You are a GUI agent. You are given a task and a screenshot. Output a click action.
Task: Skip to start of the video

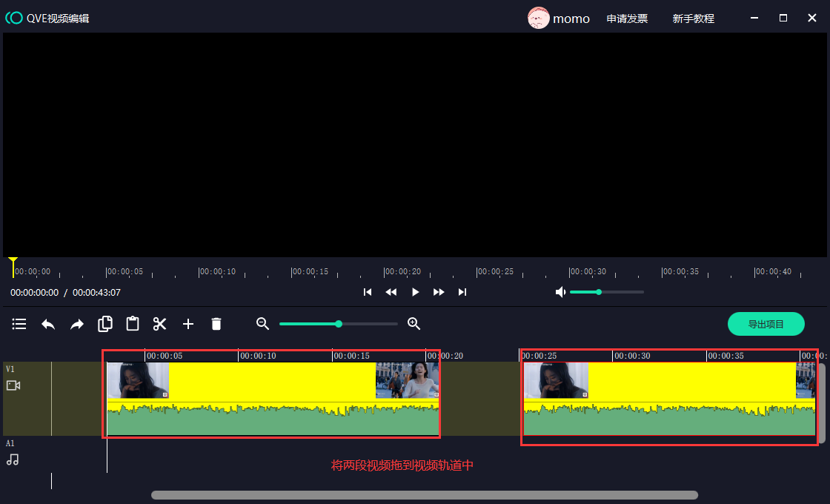click(x=368, y=292)
